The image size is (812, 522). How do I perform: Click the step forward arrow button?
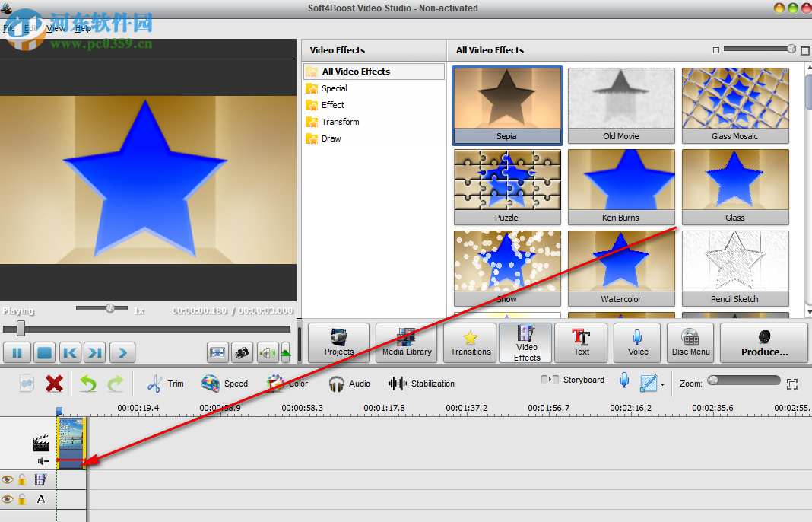(122, 352)
